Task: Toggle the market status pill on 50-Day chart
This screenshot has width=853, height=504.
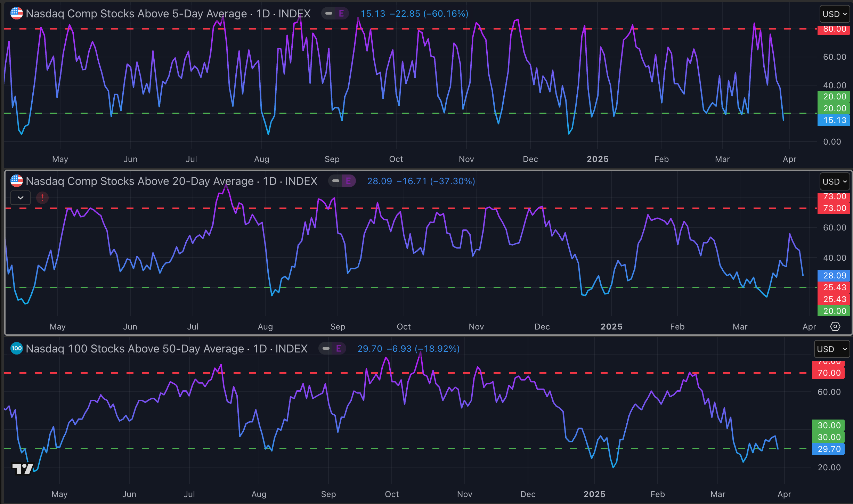Action: pyautogui.click(x=326, y=349)
